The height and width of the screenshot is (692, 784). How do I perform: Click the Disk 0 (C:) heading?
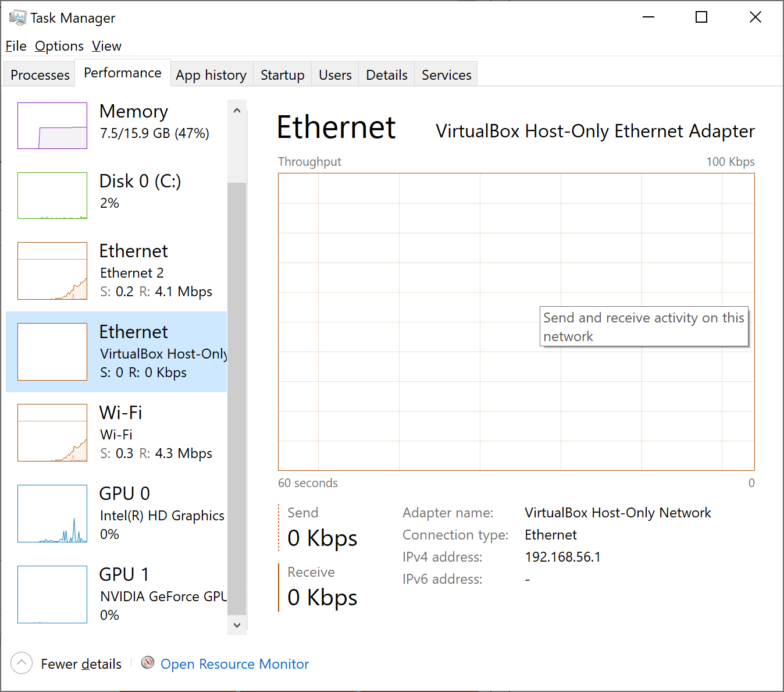click(x=140, y=181)
